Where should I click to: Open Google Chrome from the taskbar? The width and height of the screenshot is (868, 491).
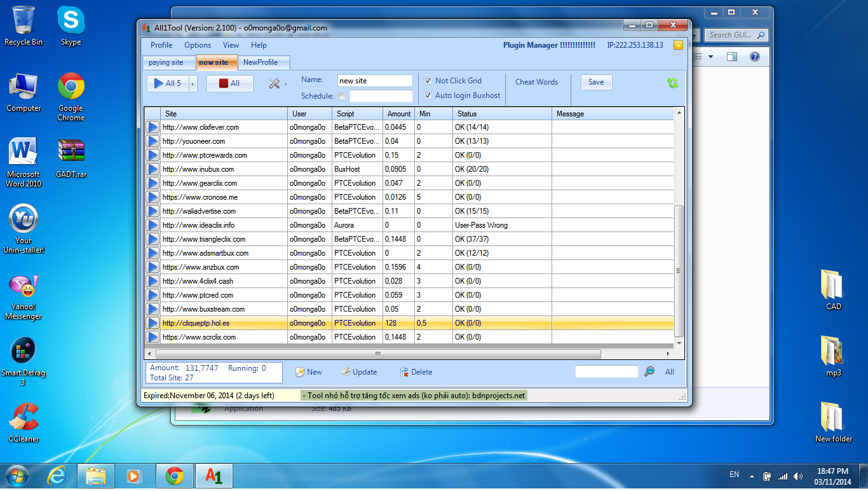[175, 476]
